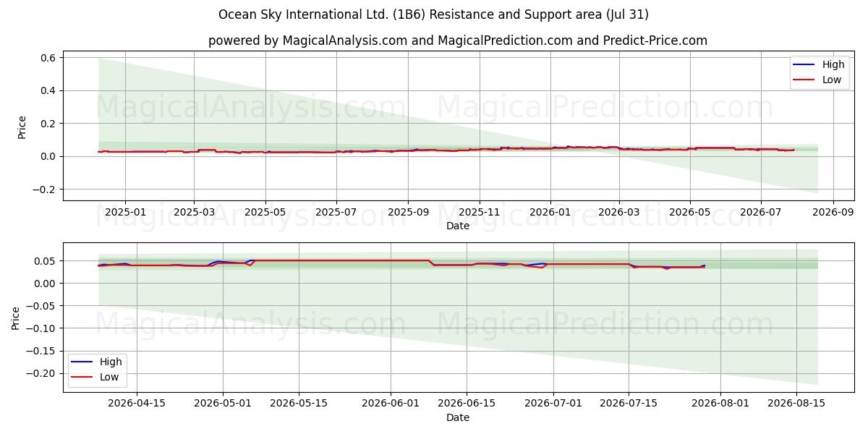Click the '2026-05-01' tick label
The width and height of the screenshot is (868, 434).
pyautogui.click(x=222, y=404)
